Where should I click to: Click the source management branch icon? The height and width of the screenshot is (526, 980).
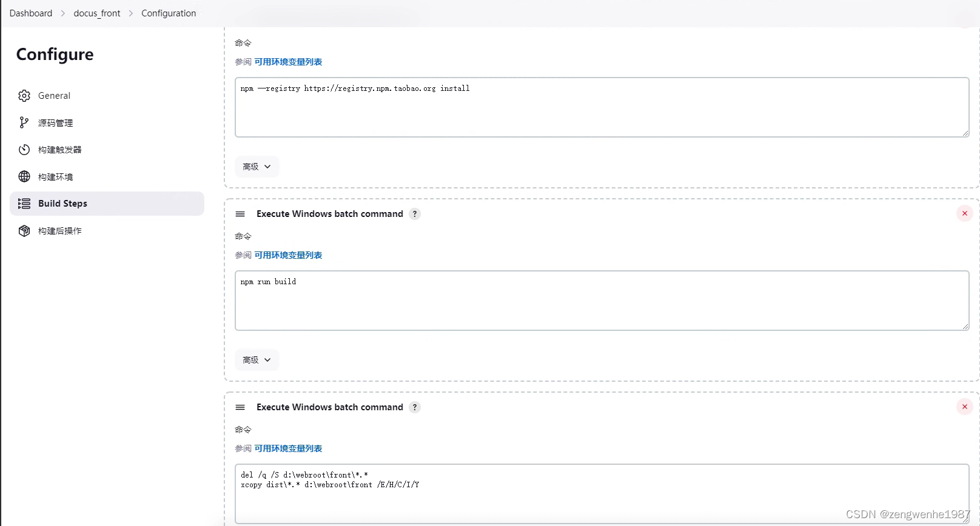point(24,122)
